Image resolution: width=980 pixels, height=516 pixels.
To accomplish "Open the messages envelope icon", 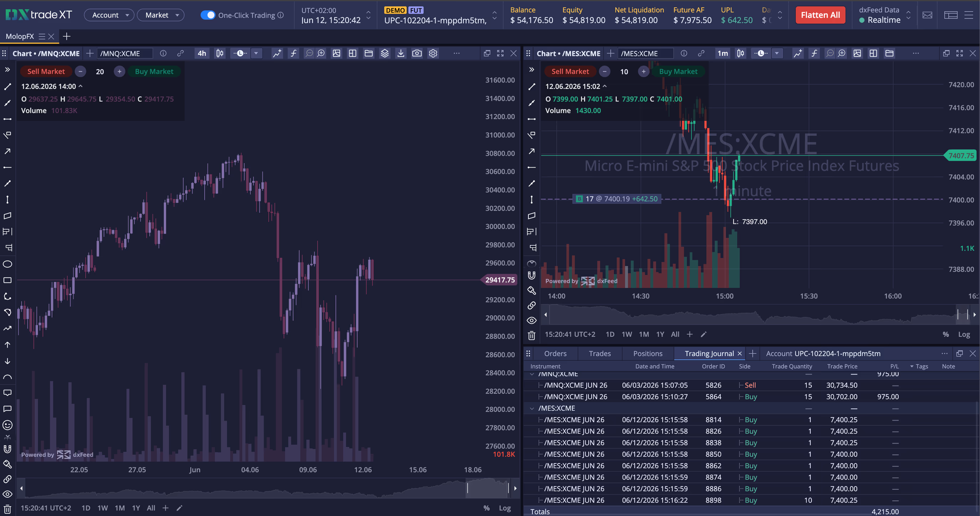I will [x=928, y=15].
